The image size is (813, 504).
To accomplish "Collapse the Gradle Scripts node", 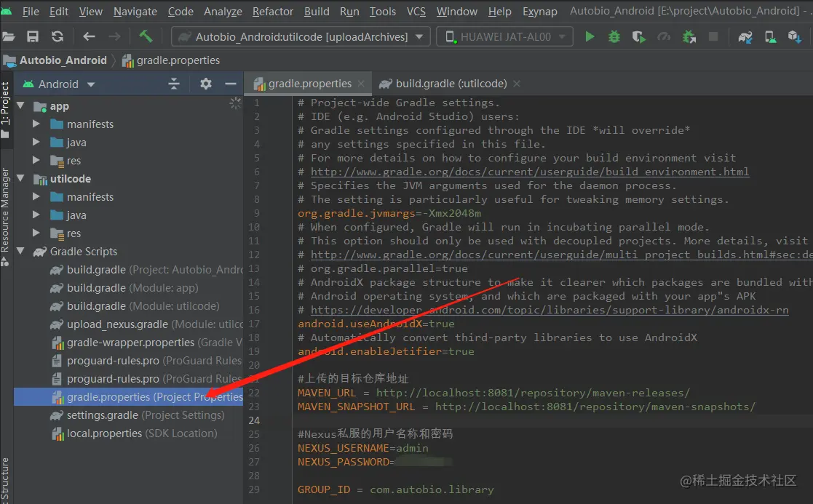I will tap(20, 251).
